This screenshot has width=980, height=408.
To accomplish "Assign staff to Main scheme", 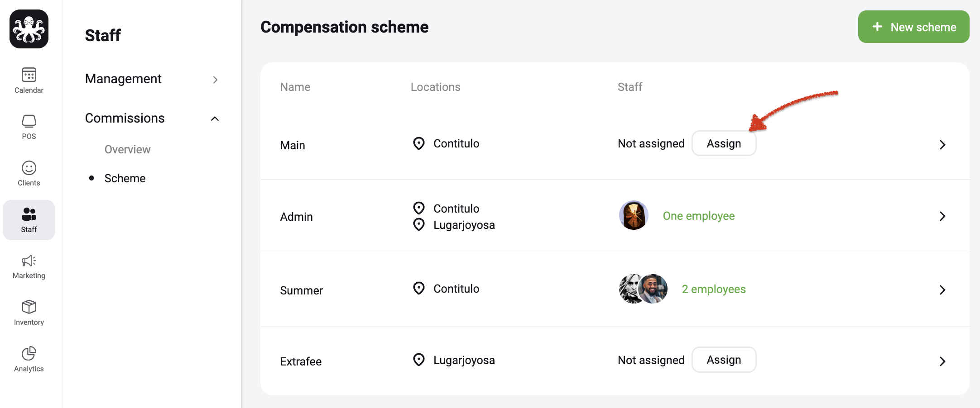I will tap(724, 143).
